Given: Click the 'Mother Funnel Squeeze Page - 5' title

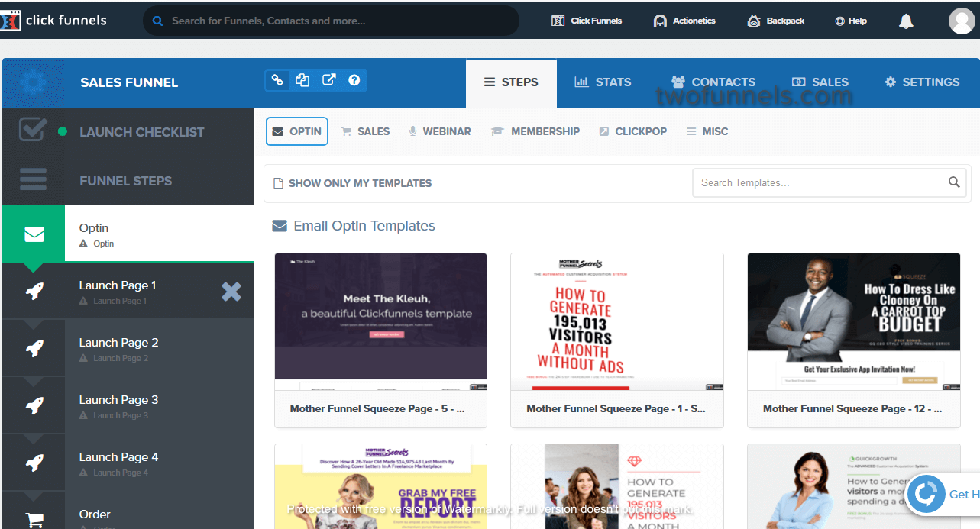Looking at the screenshot, I should coord(377,408).
